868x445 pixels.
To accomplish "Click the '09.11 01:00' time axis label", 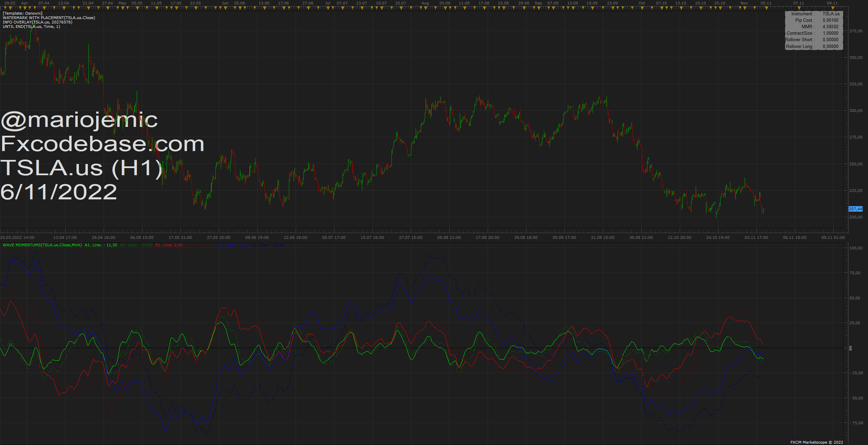I will pyautogui.click(x=833, y=237).
